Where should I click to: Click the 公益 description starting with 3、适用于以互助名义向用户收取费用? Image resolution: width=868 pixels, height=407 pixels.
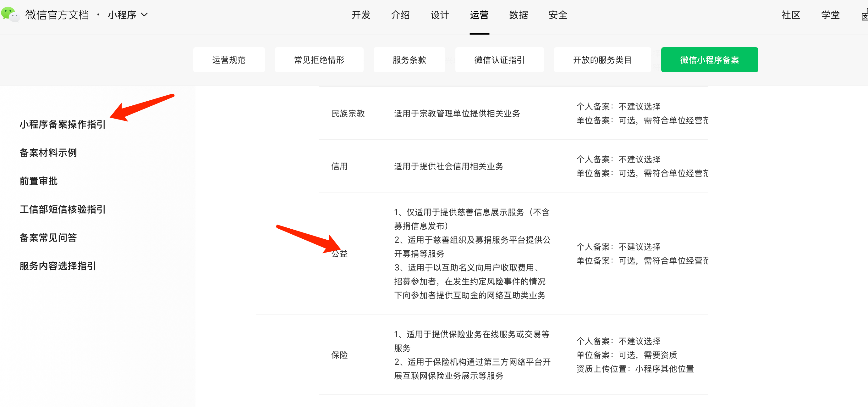[x=470, y=282]
